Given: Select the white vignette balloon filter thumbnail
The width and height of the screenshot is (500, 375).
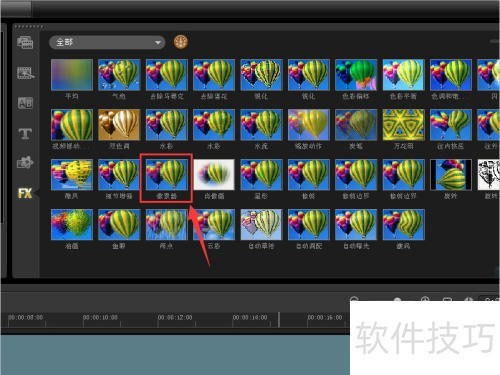Looking at the screenshot, I should tap(214, 175).
